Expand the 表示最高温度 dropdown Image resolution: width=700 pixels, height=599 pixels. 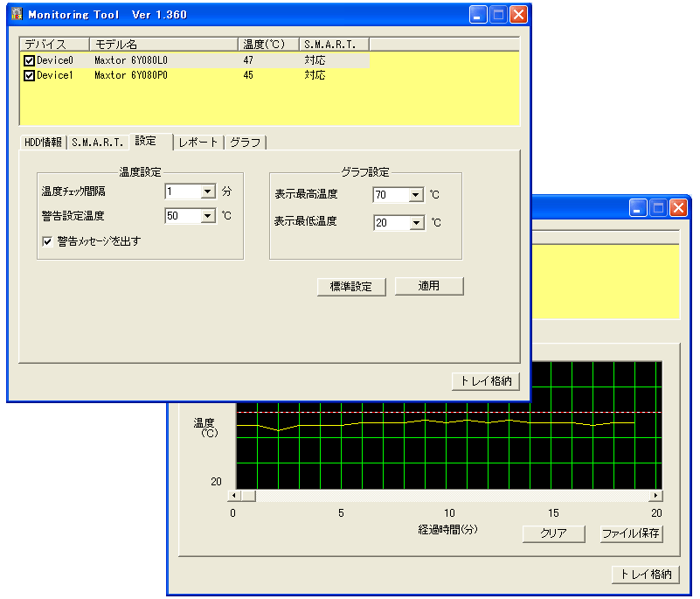pos(416,195)
